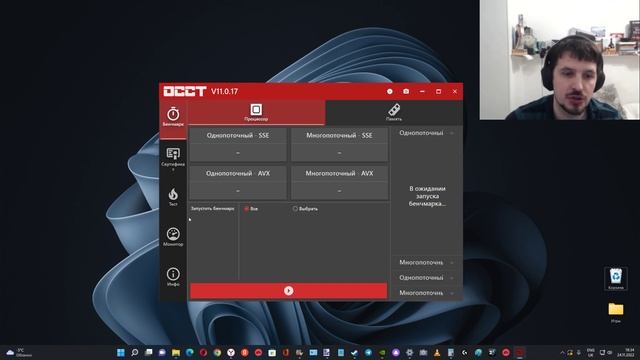This screenshot has height=360, width=640.
Task: Click the Многопоточный - AVX result tile
Action: pyautogui.click(x=339, y=182)
